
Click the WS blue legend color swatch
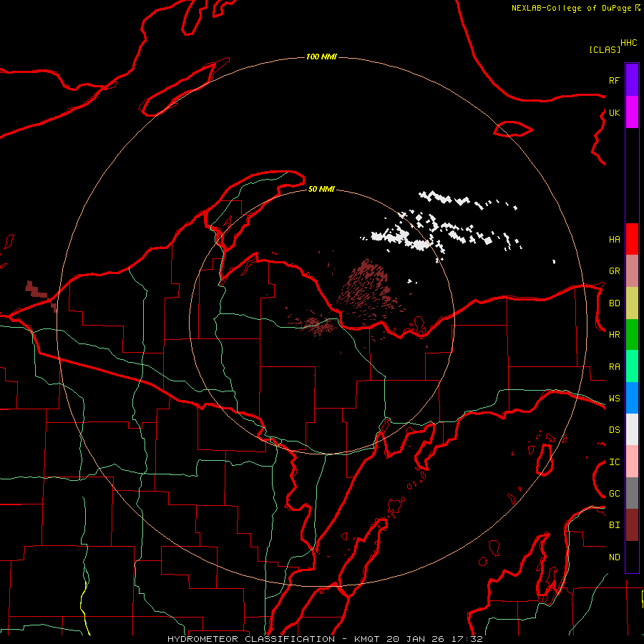[x=632, y=398]
